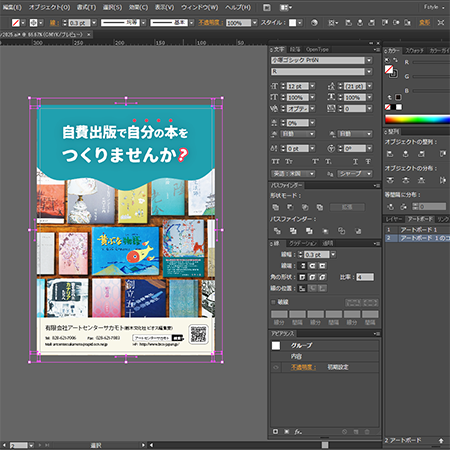Click the Strikethrough icon in Character panel
Viewport: 450px width, 450px height.
(368, 162)
